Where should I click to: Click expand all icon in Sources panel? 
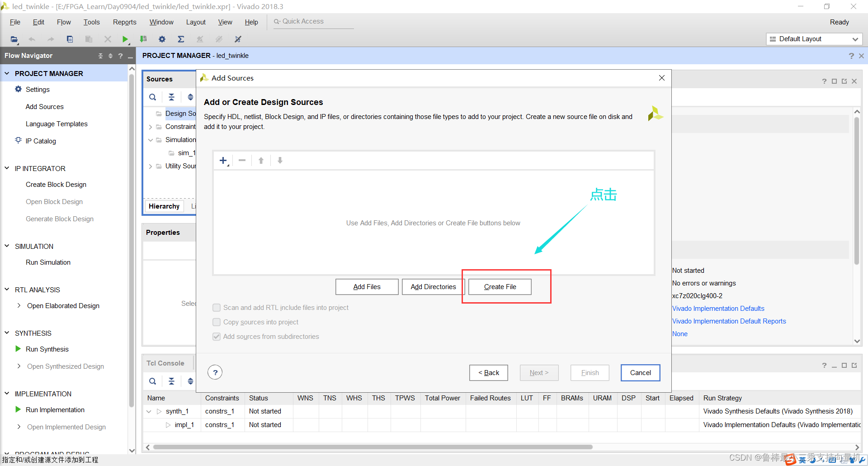pos(190,97)
